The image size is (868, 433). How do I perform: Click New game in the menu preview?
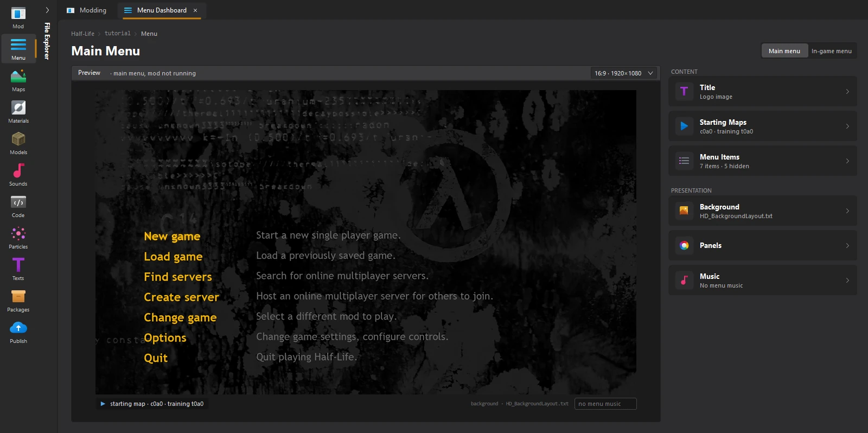tap(172, 236)
